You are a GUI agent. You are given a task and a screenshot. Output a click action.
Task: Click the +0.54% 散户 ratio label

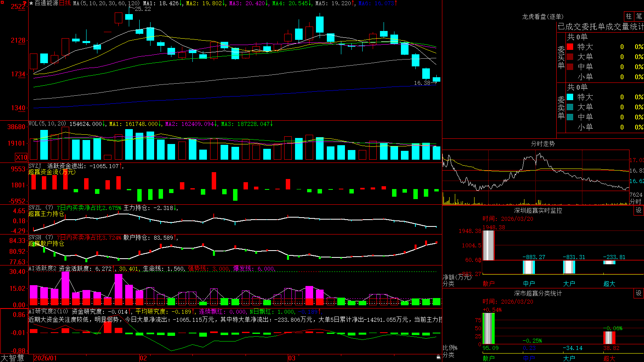click(x=492, y=310)
